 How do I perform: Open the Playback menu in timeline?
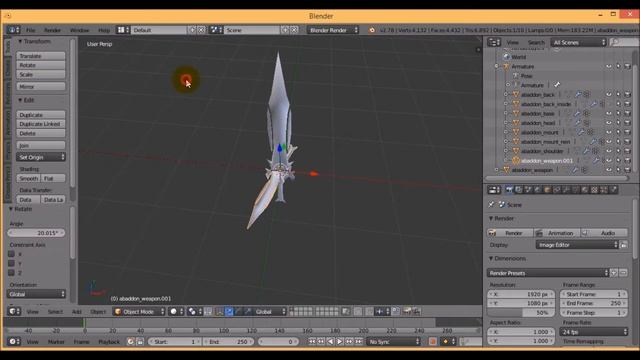click(109, 342)
